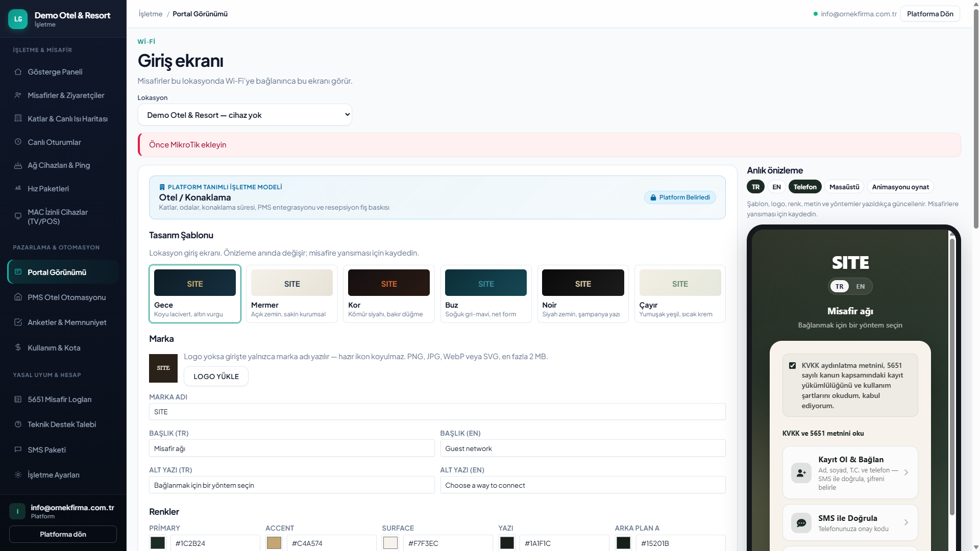This screenshot has height=551, width=980.
Task: Select Masaüstü preview mode
Action: tap(844, 187)
